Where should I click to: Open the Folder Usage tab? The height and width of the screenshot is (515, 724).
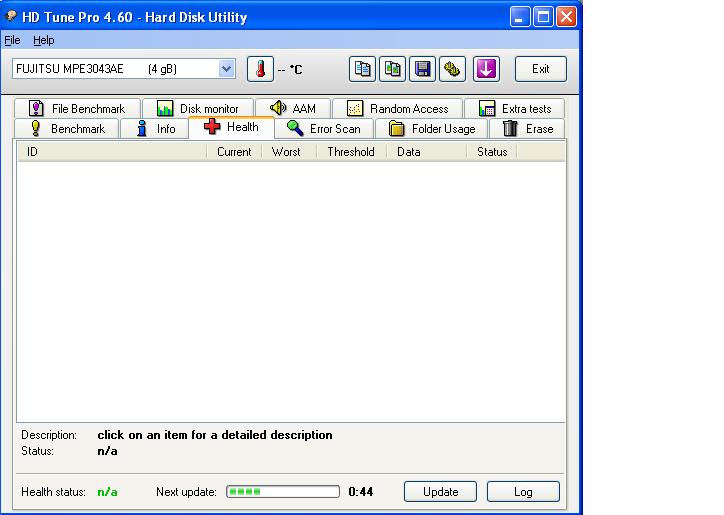pos(432,129)
